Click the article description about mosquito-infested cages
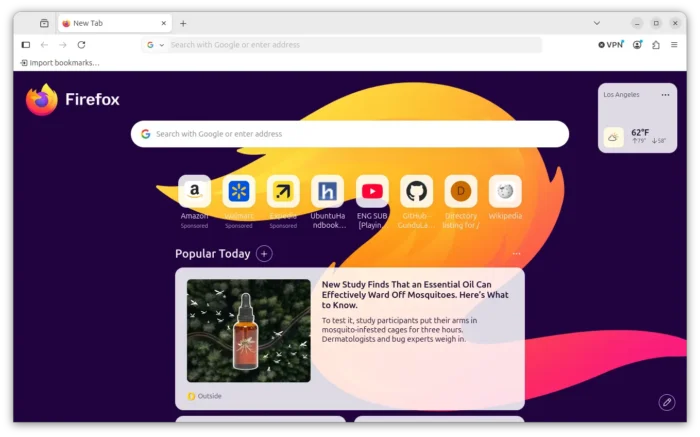Viewport: 700px width, 437px height. 400,330
